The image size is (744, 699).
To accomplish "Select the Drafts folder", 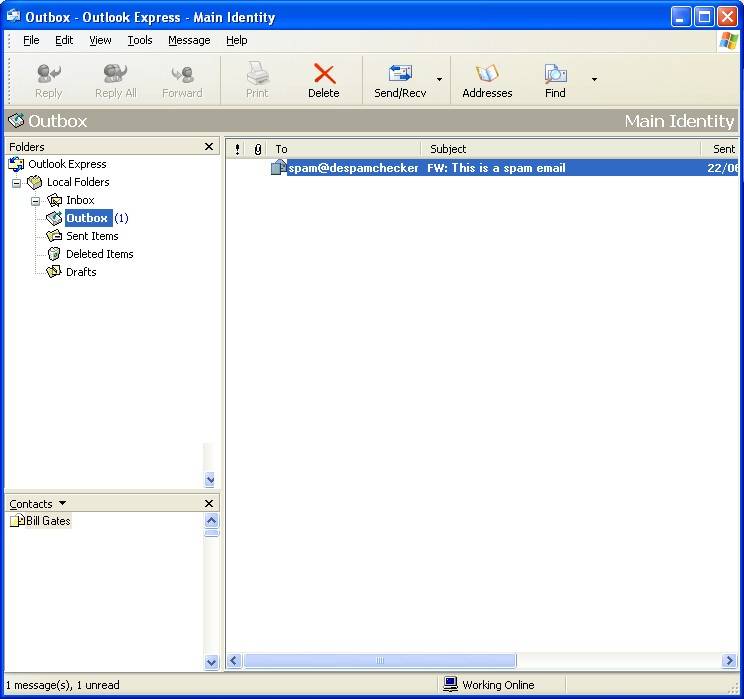I will coord(81,272).
